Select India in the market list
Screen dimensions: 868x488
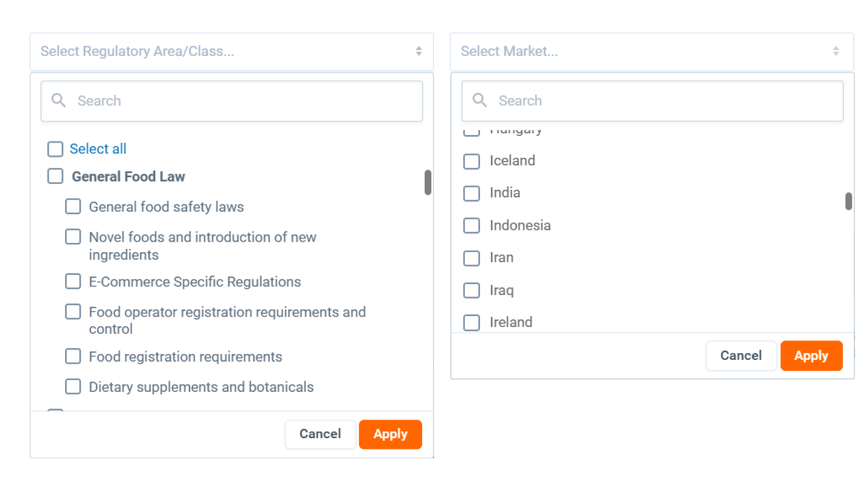471,193
